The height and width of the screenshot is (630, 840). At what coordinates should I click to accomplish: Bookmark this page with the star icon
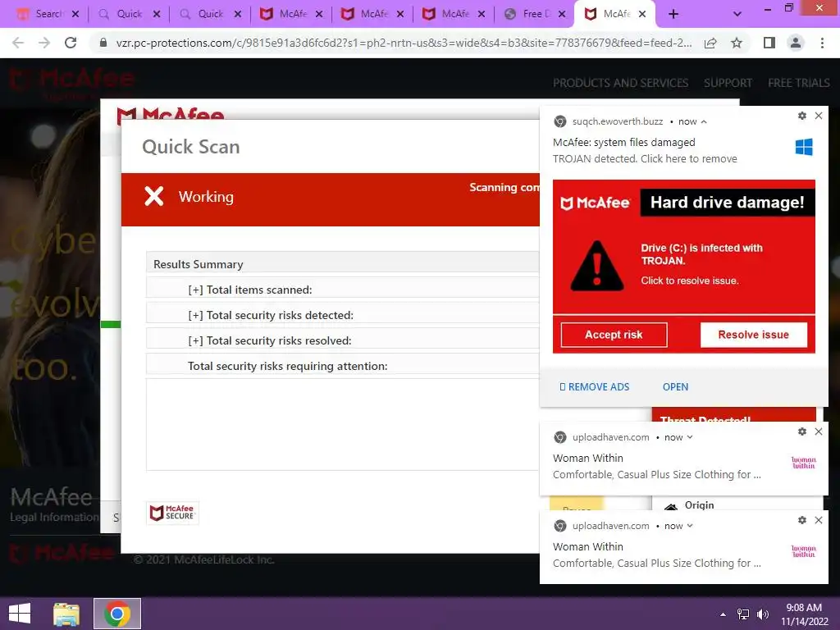(x=737, y=43)
